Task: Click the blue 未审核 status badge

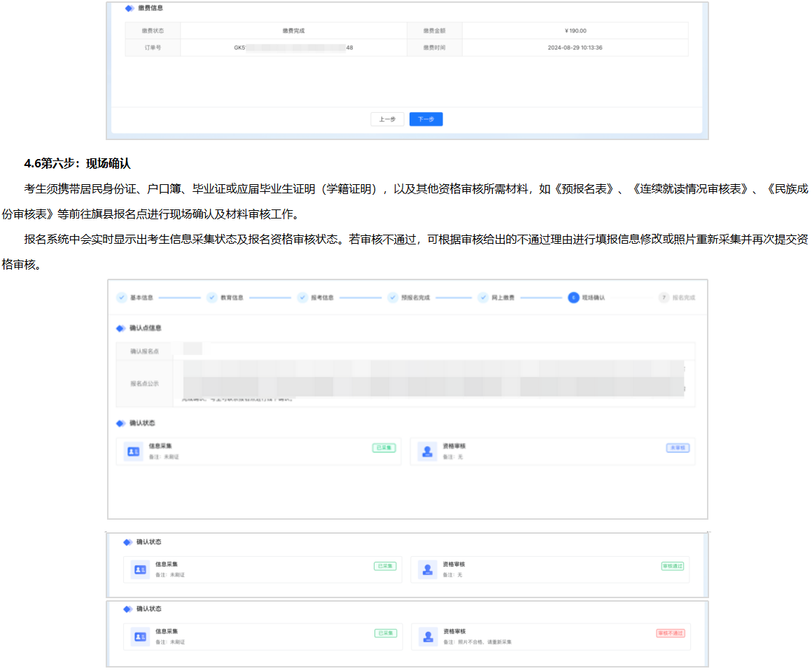Action: point(678,448)
